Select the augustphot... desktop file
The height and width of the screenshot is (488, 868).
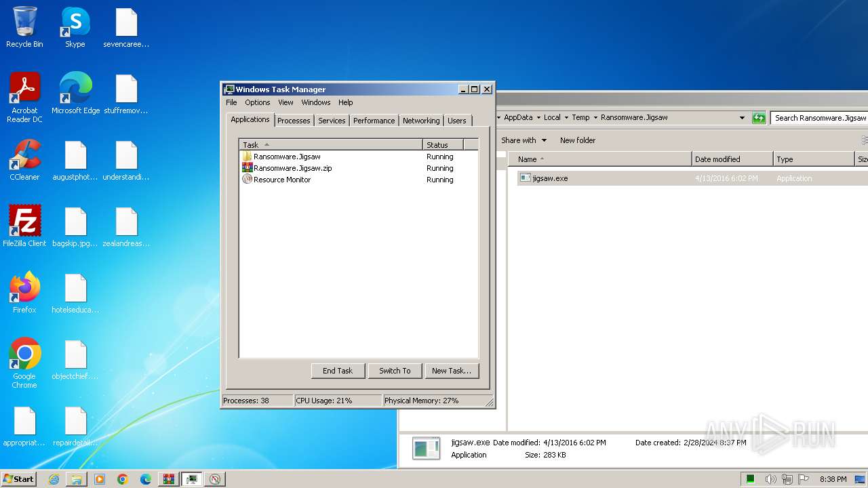75,160
